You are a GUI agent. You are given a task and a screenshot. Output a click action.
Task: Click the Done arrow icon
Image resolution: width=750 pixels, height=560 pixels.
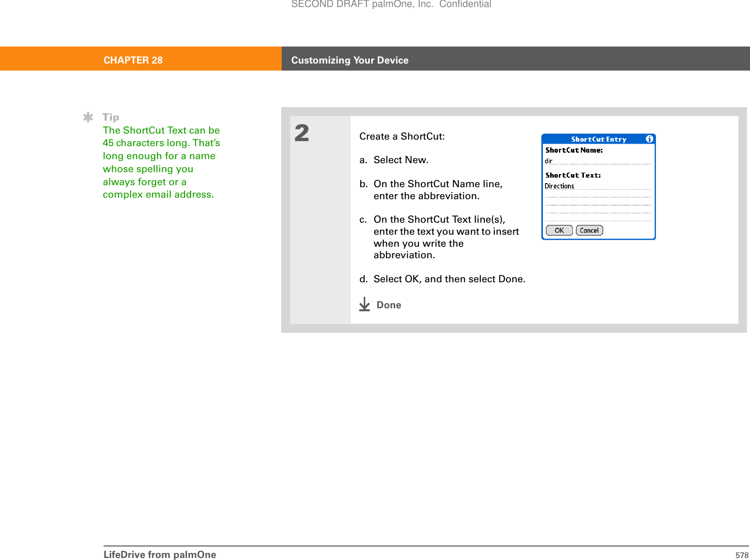365,304
